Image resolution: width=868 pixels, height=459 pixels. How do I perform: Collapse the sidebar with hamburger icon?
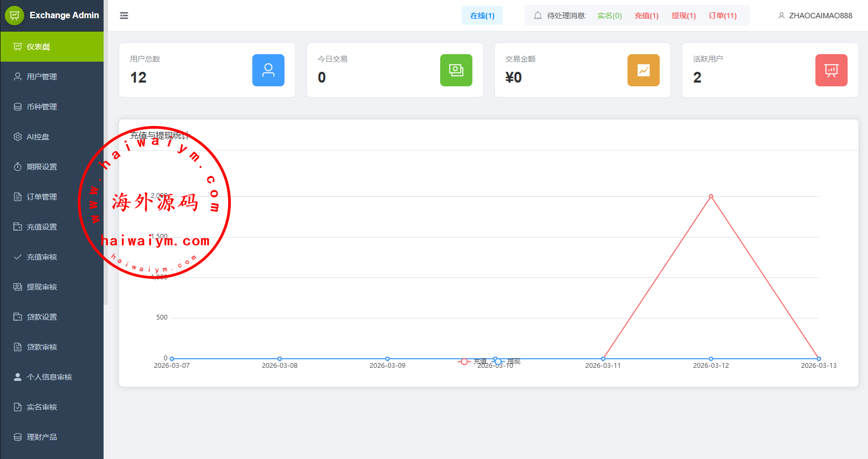pos(124,16)
